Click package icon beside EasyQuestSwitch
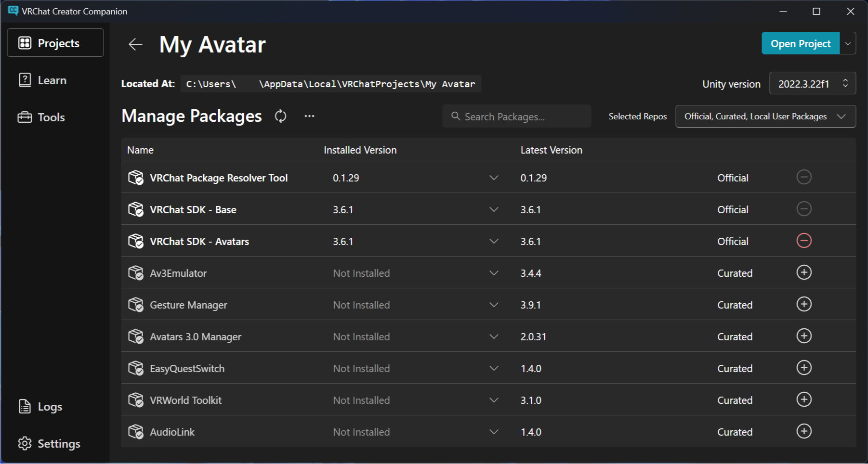This screenshot has width=868, height=464. click(136, 368)
